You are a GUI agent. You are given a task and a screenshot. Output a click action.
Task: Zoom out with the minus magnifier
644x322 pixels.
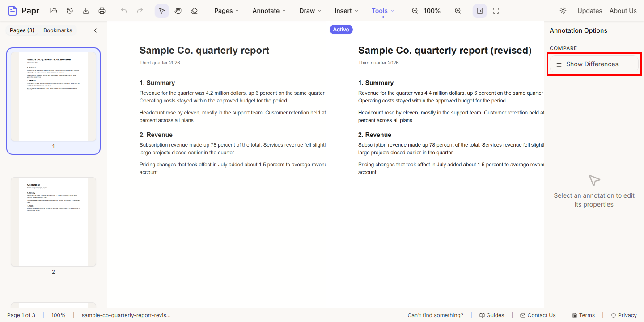tap(415, 11)
